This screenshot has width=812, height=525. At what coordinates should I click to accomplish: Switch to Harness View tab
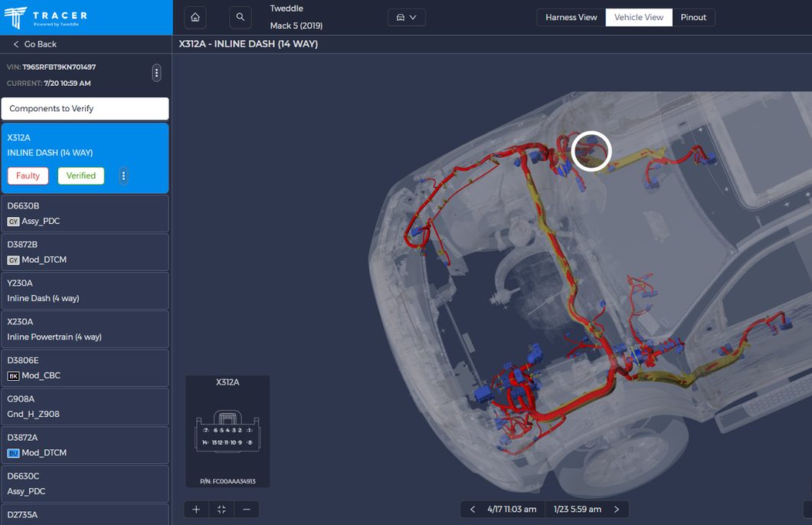(571, 17)
